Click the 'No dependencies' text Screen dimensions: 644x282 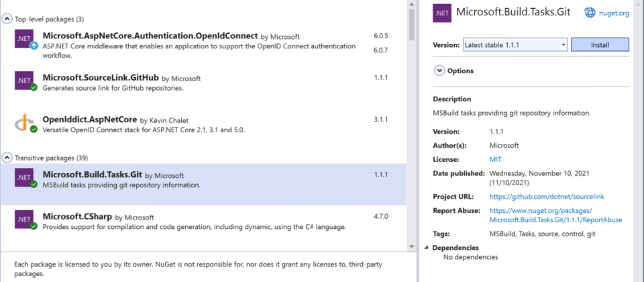(x=471, y=257)
